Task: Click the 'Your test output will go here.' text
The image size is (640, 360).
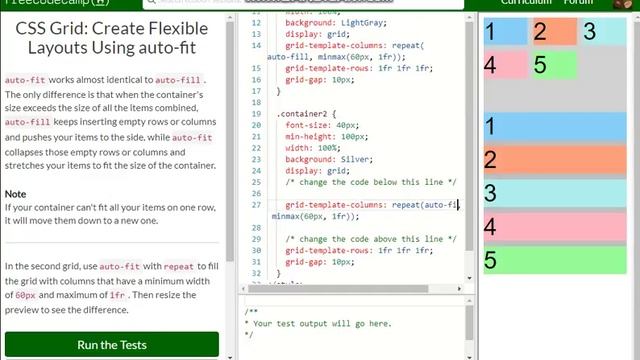Action: (322, 323)
